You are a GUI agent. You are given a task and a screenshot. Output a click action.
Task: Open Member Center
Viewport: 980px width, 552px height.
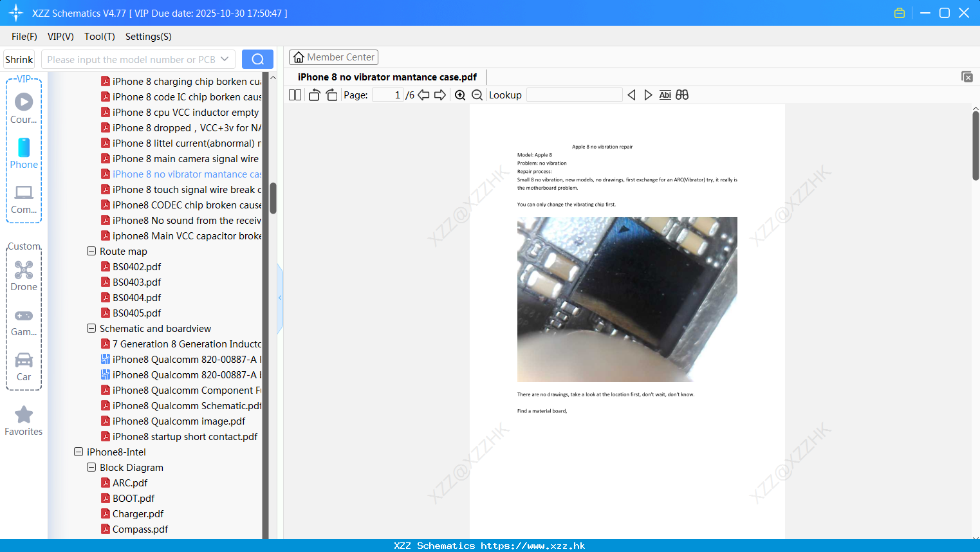[333, 57]
